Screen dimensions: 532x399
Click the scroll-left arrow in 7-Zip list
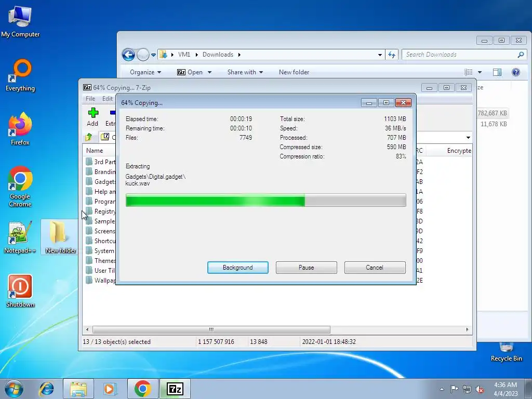87,329
